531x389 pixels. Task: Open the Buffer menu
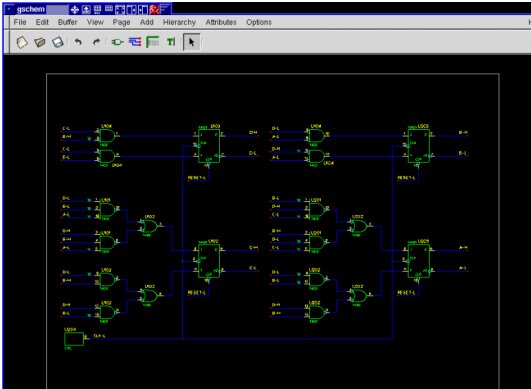point(67,22)
